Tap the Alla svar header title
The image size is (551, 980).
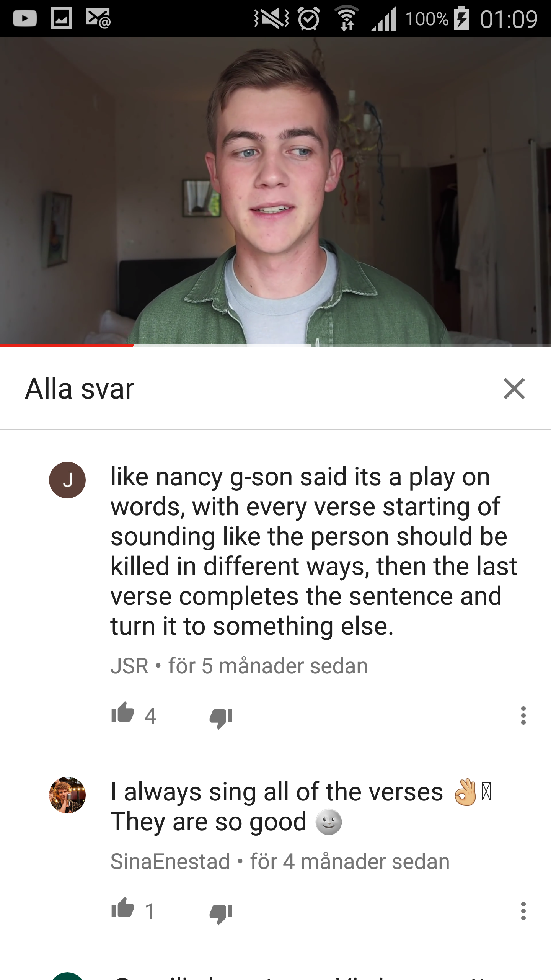80,389
